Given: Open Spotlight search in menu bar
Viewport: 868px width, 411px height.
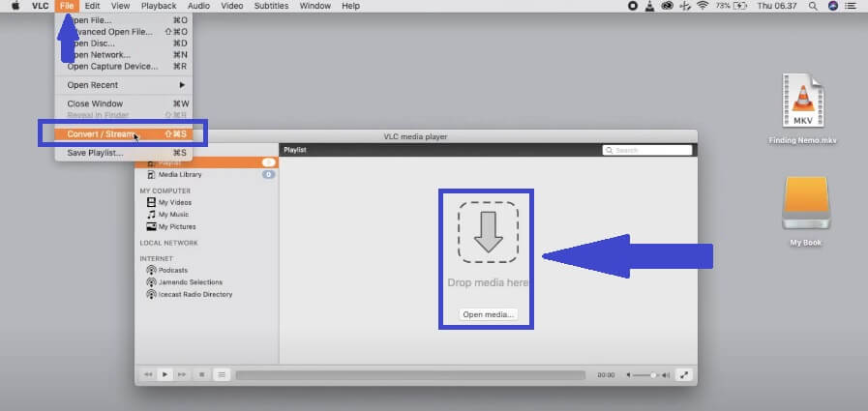Looking at the screenshot, I should (x=813, y=6).
